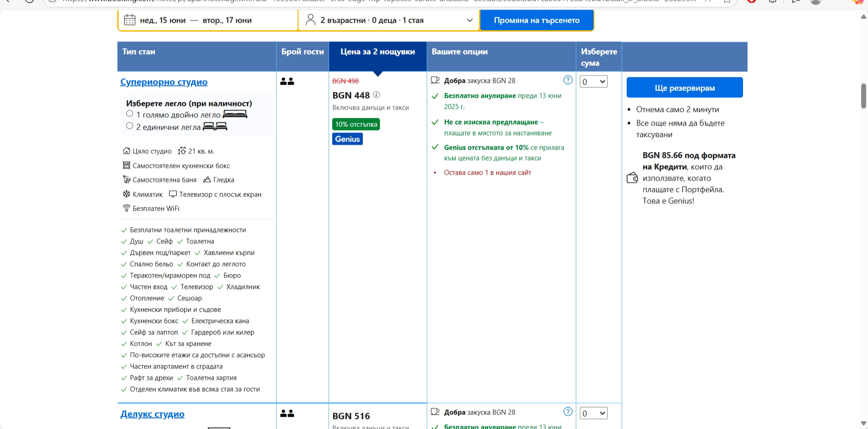868x429 pixels.
Task: Open help icon beside Superior studio breakfast option
Action: coord(568,80)
